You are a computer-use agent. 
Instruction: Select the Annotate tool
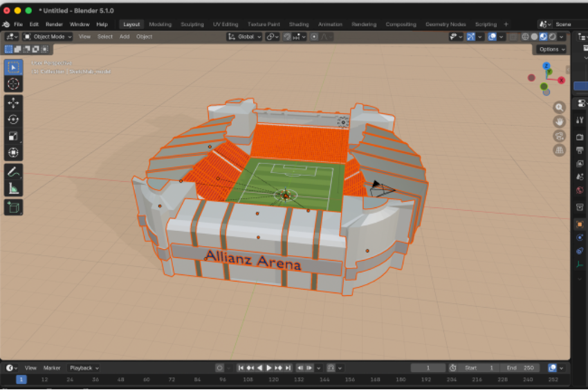[14, 172]
